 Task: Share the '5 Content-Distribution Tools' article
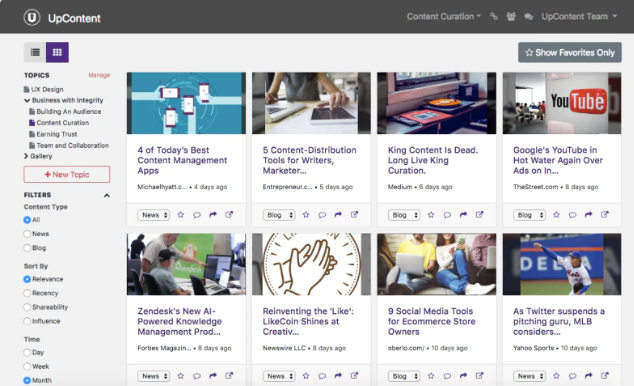point(338,215)
